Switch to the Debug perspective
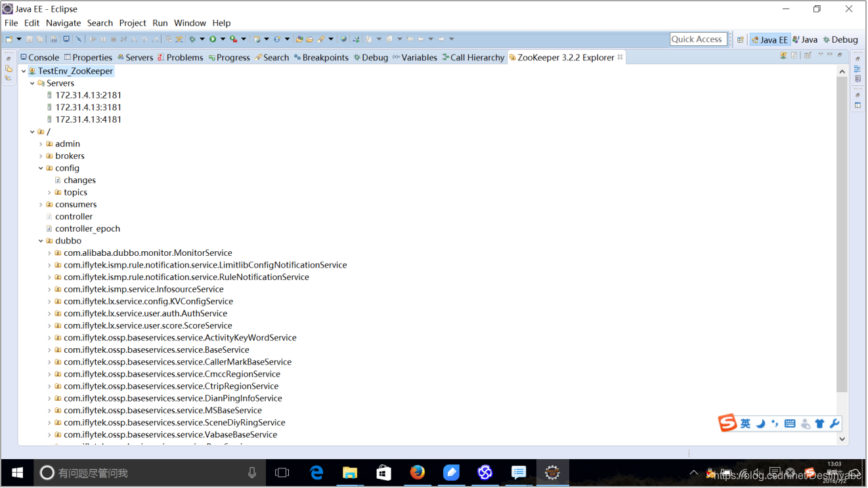868x488 pixels. pyautogui.click(x=840, y=39)
